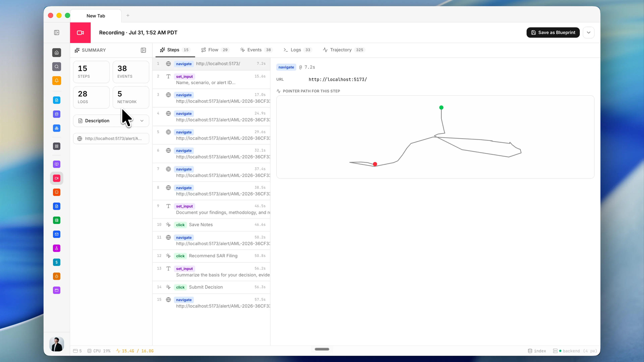The width and height of the screenshot is (644, 362).
Task: Click the user avatar at bottom left
Action: 57,344
